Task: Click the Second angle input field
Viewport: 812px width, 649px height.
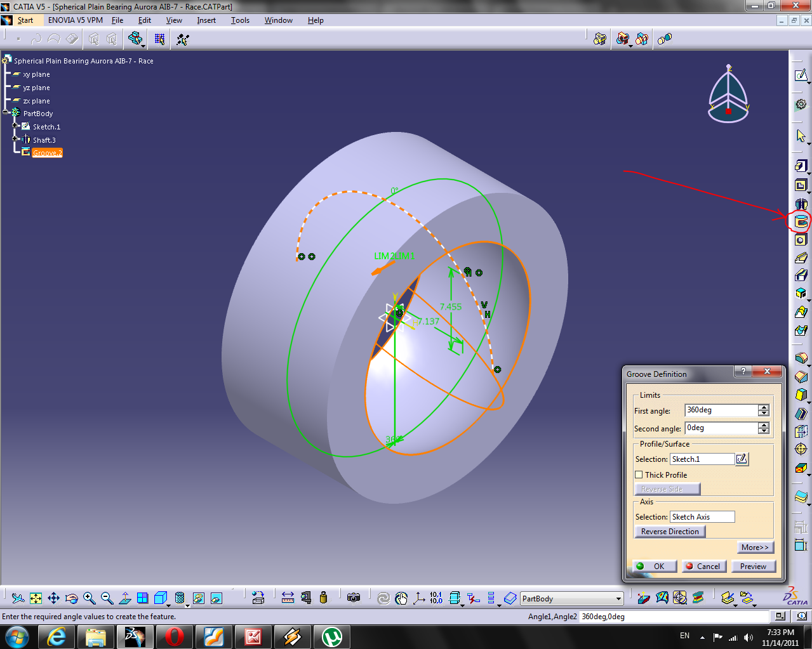Action: pyautogui.click(x=721, y=428)
